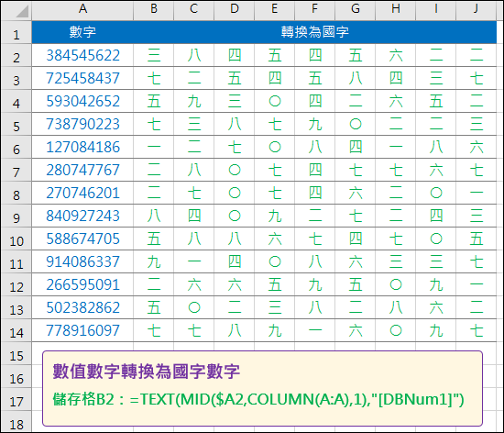
Task: Select cell containing 266595091
Action: pos(82,284)
